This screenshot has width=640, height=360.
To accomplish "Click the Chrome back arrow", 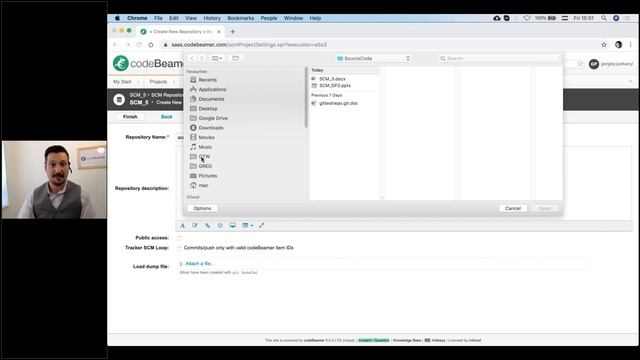I will (116, 45).
